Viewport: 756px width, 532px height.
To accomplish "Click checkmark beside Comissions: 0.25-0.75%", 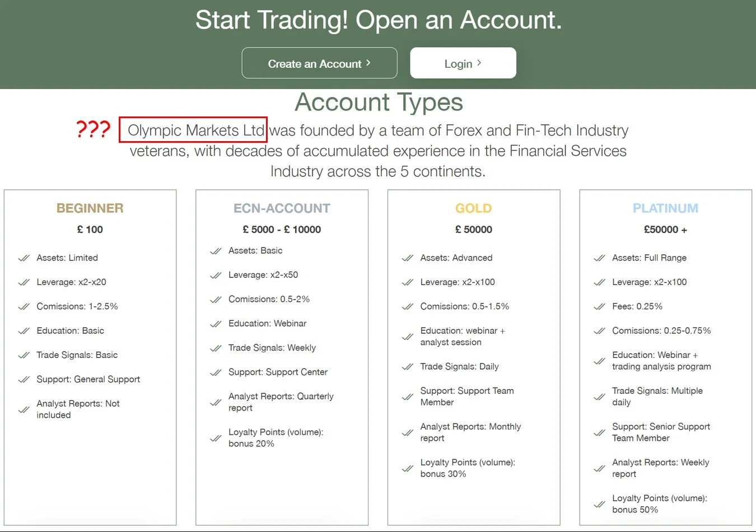I will click(x=599, y=331).
